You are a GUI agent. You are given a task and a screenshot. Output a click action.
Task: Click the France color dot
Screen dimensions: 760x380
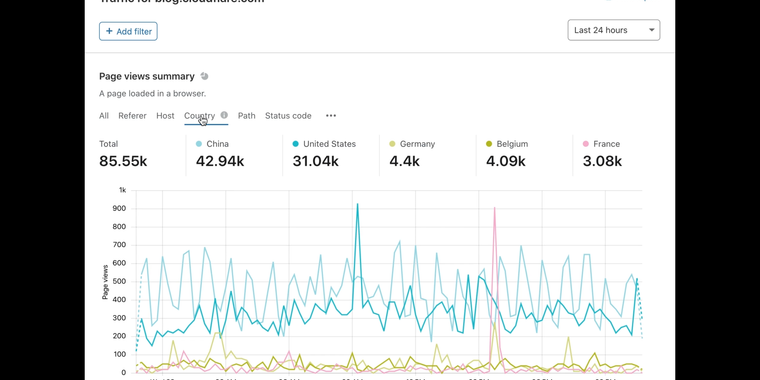click(586, 144)
